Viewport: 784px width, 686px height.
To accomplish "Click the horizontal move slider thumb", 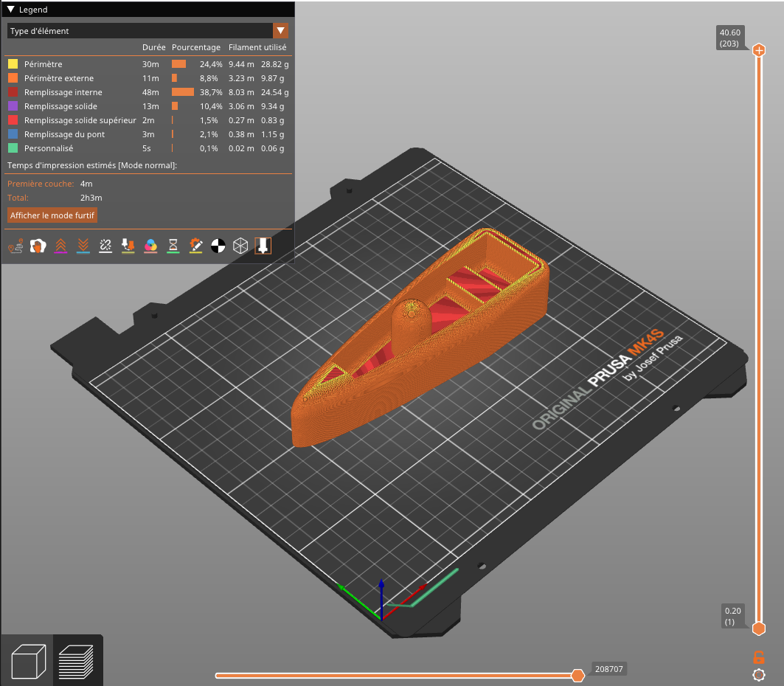I will [578, 675].
